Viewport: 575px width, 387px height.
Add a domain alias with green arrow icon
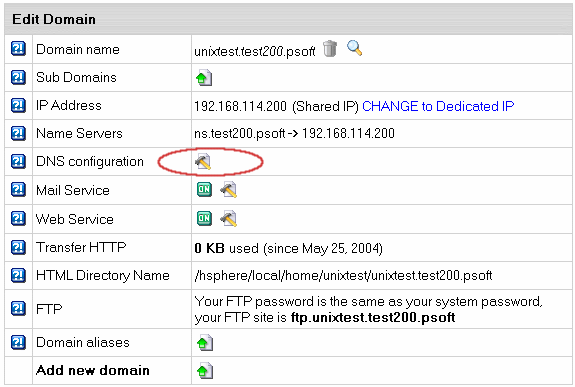205,342
